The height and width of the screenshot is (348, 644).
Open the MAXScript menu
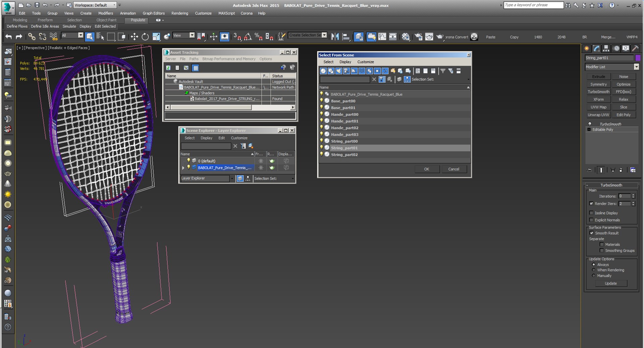coord(226,13)
